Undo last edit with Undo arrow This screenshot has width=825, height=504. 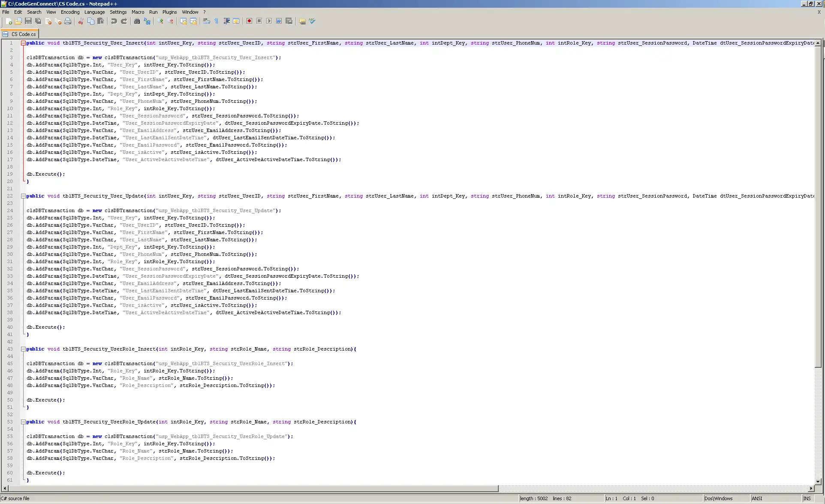(114, 21)
